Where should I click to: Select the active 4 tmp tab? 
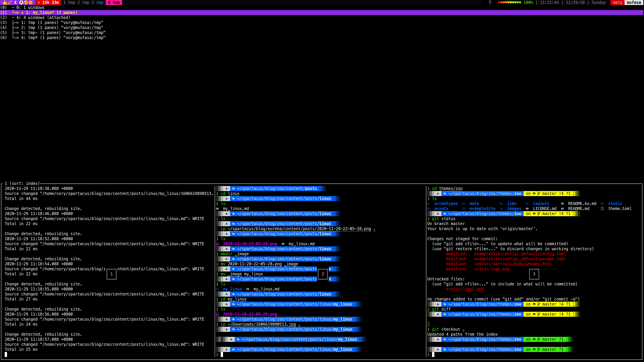point(114,3)
